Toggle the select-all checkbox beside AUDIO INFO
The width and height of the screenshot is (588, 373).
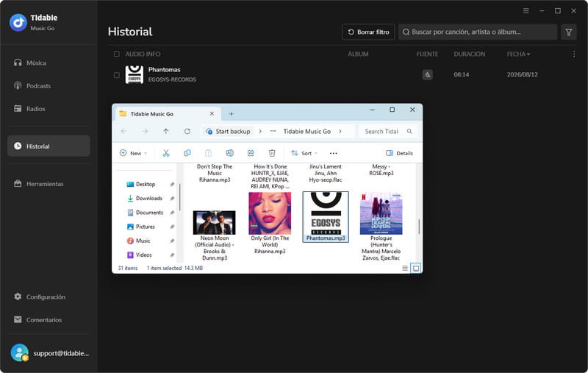117,54
